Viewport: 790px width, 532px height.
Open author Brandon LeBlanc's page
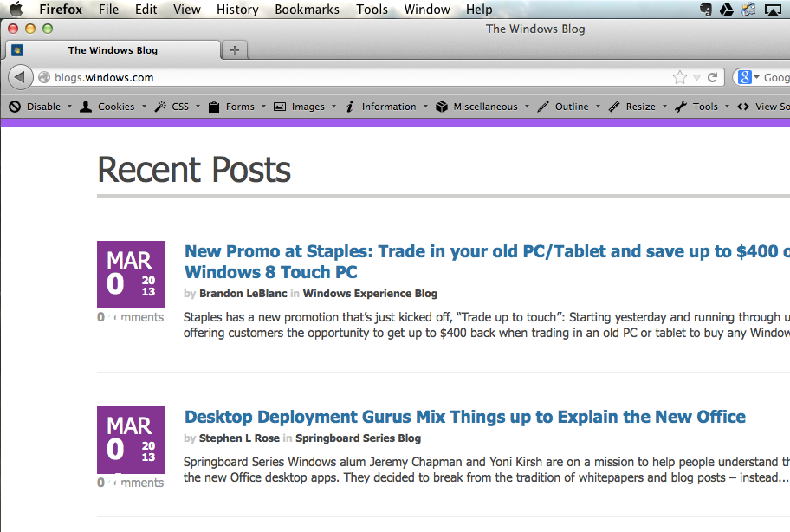243,293
